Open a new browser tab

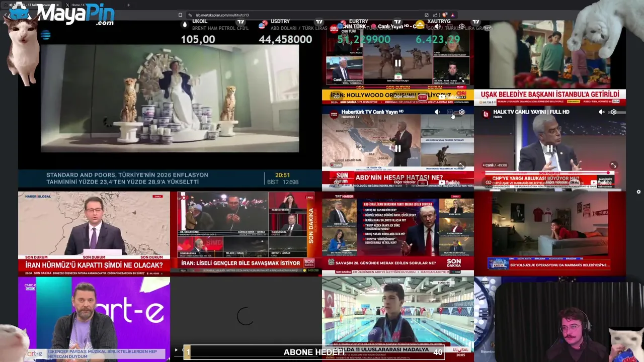click(128, 5)
